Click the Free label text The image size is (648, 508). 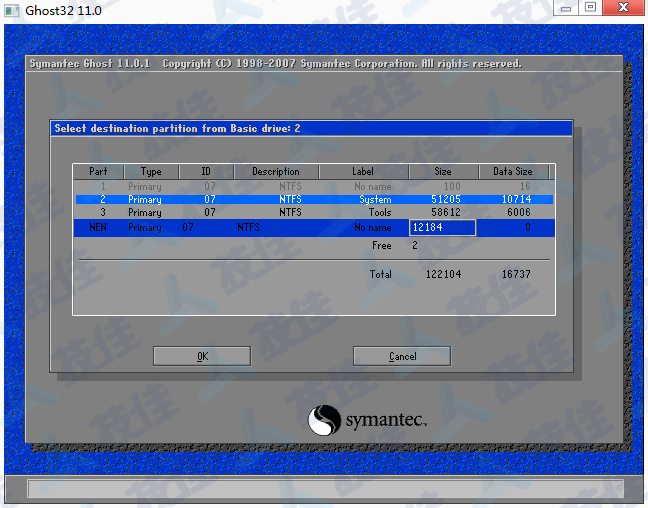[x=381, y=246]
